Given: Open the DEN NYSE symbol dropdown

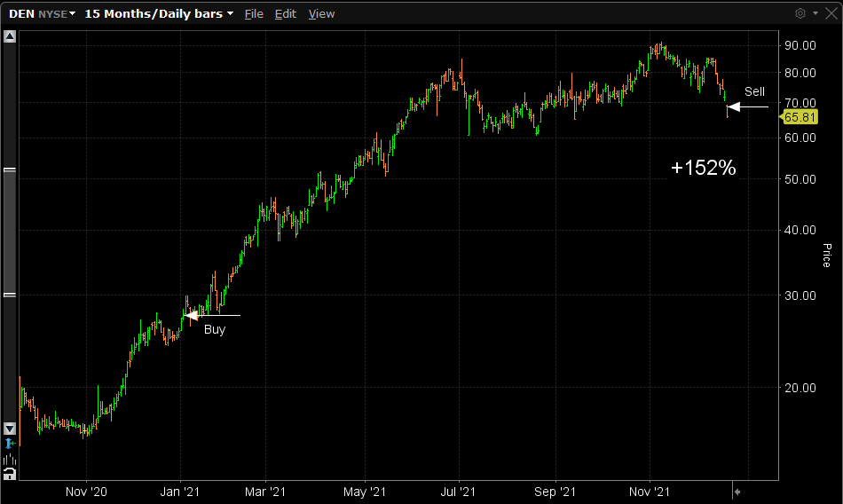Looking at the screenshot, I should click(42, 14).
